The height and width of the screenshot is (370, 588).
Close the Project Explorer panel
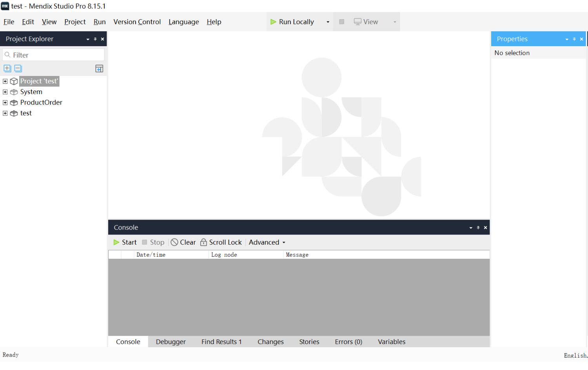coord(103,39)
